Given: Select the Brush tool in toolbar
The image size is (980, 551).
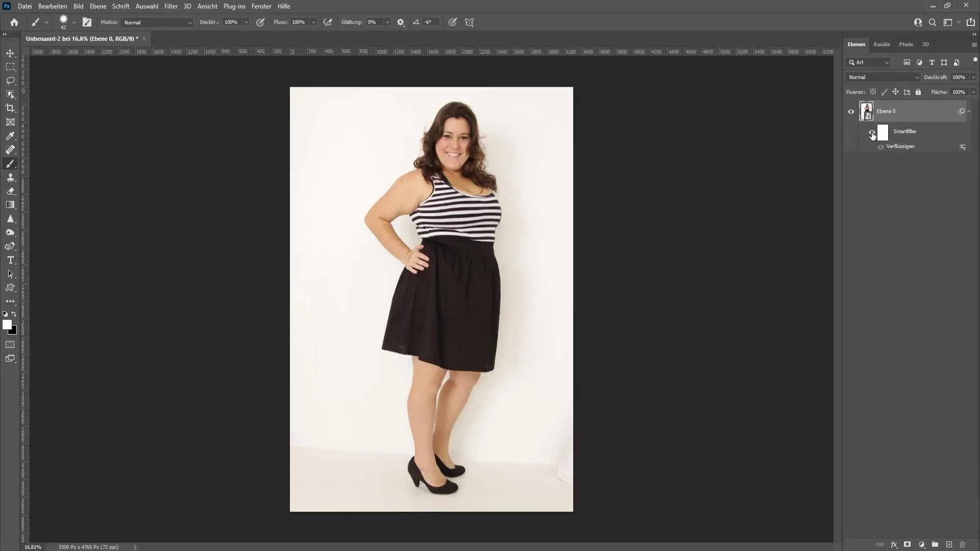Looking at the screenshot, I should (x=10, y=163).
